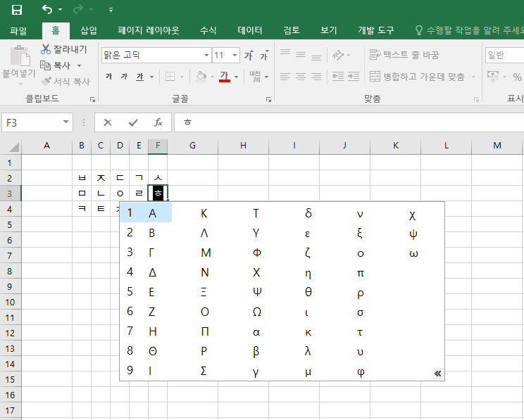Click the increase indent icon

pyautogui.click(x=354, y=77)
